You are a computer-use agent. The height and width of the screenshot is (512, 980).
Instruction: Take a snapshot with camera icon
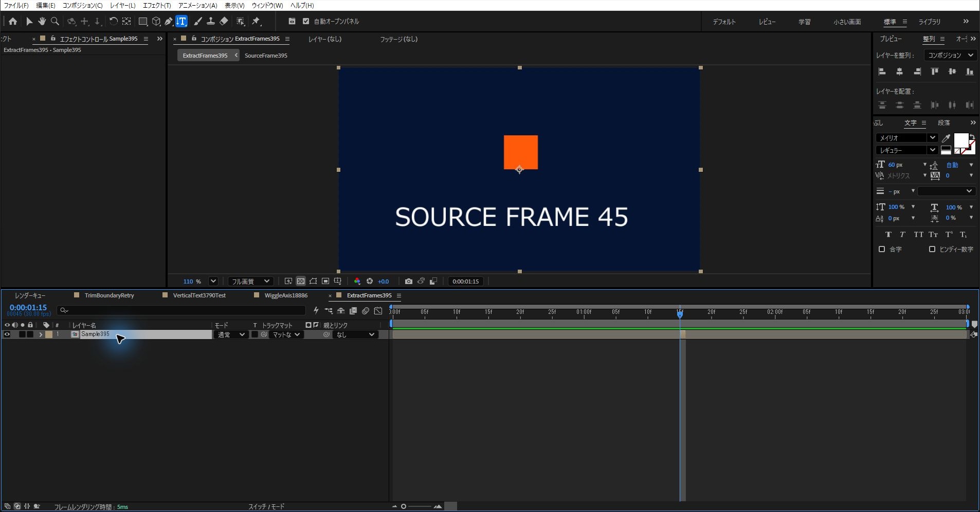click(408, 281)
